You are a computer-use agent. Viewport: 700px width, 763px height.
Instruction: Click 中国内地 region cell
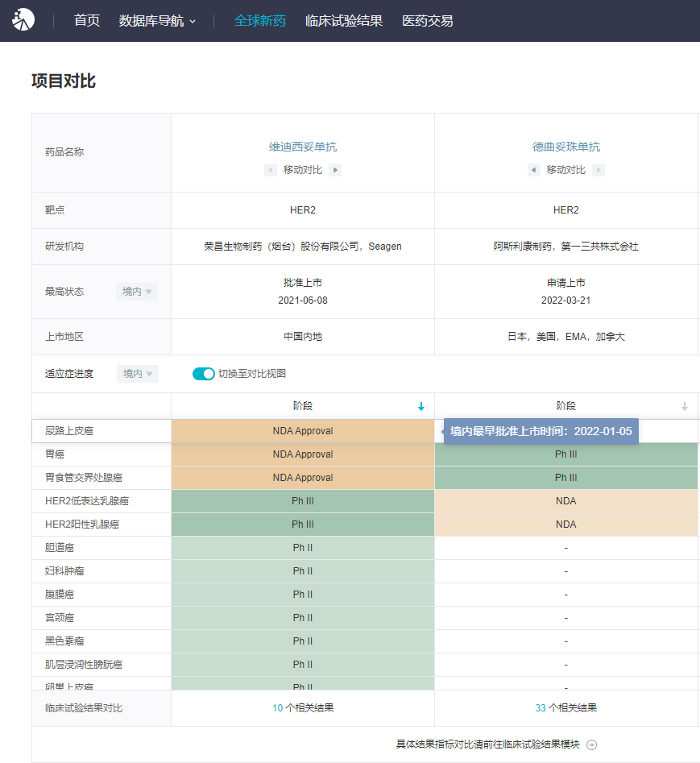pyautogui.click(x=303, y=337)
